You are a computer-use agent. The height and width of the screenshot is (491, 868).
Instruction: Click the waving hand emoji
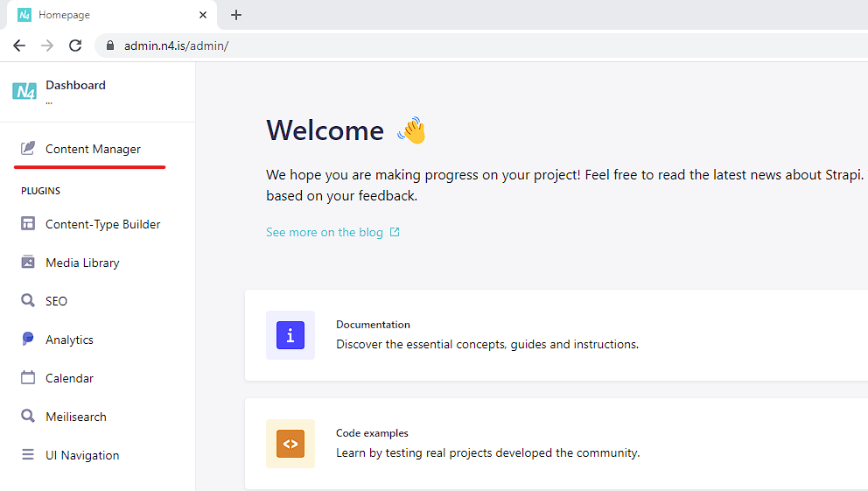(412, 130)
